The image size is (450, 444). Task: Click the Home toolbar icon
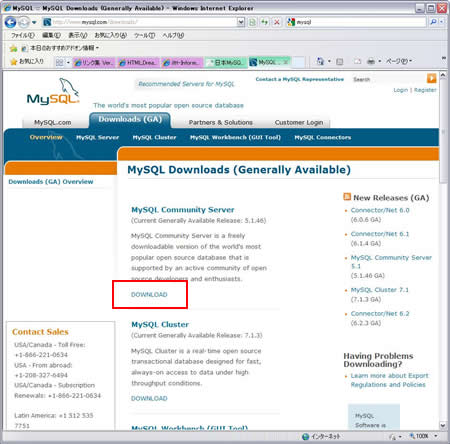[320, 61]
